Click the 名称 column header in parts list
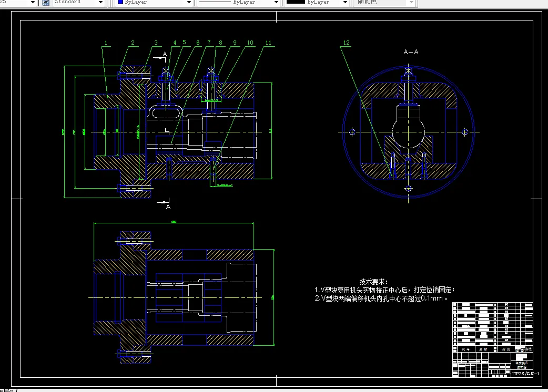The image size is (548, 392). [x=483, y=349]
